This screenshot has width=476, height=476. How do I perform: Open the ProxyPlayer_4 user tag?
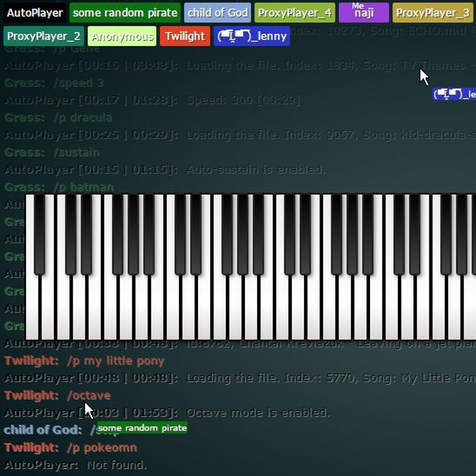click(x=295, y=13)
